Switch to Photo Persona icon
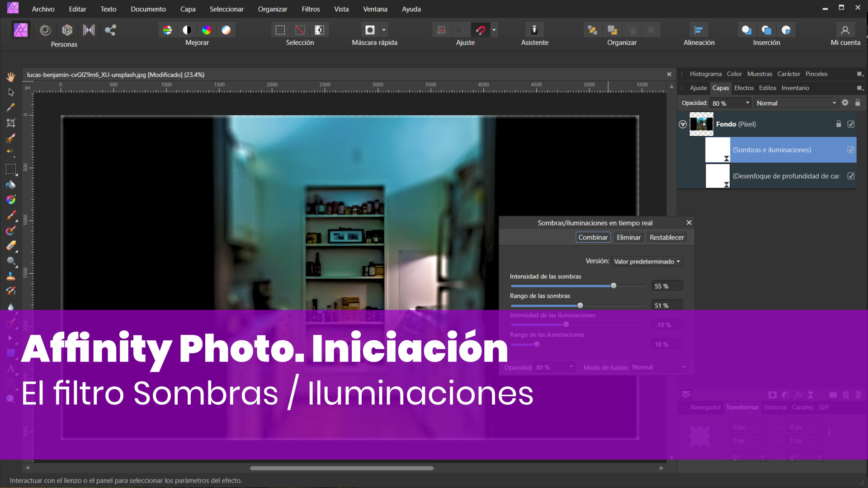The height and width of the screenshot is (488, 868). 21,30
